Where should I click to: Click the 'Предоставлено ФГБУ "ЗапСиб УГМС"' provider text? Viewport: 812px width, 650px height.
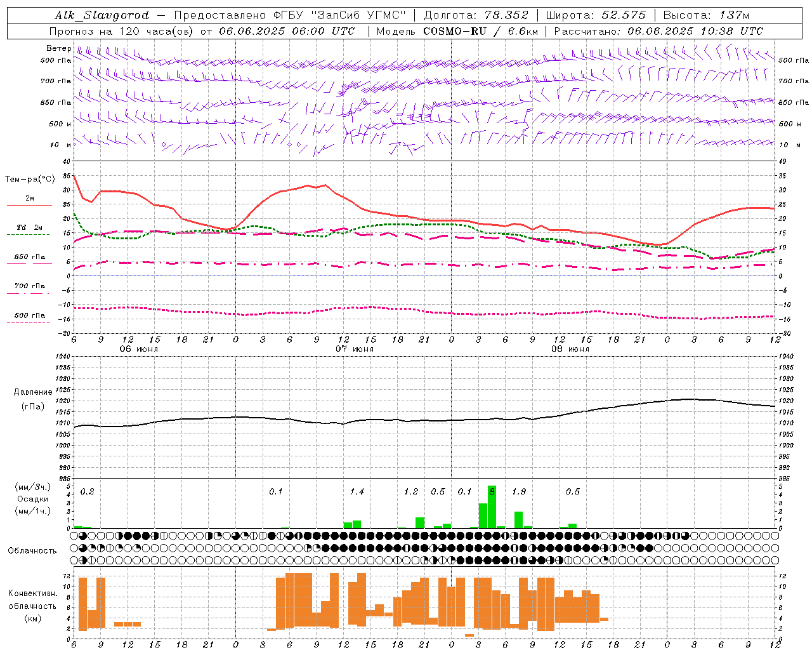click(x=289, y=15)
